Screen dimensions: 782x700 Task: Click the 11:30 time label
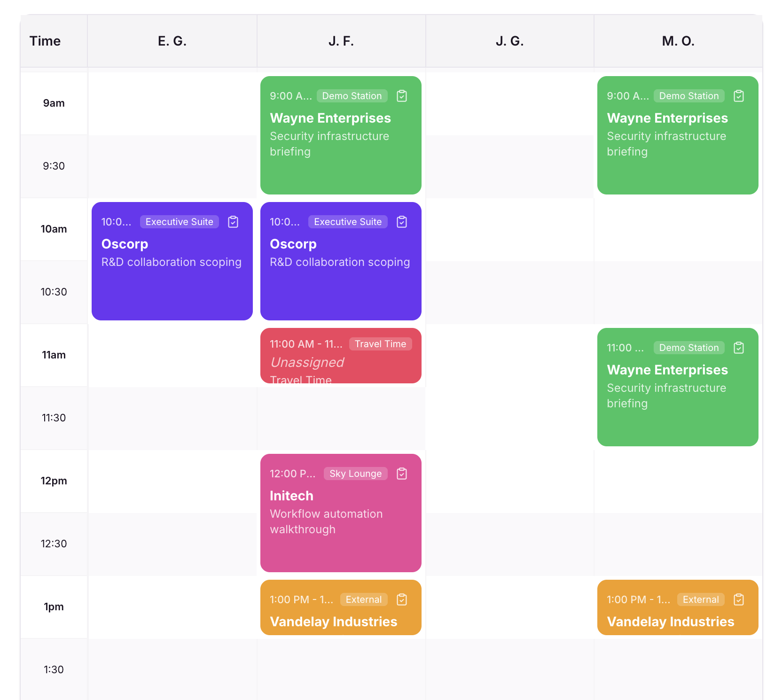54,418
